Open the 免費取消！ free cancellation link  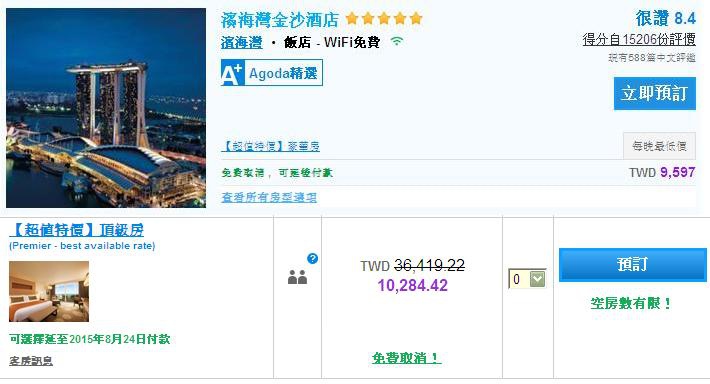407,358
